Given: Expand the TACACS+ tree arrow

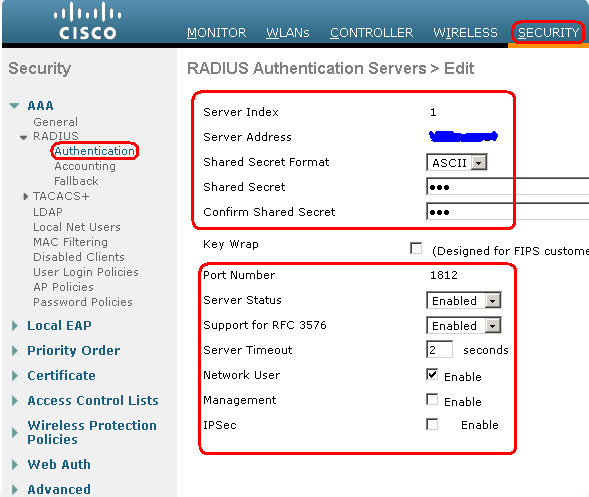Looking at the screenshot, I should click(26, 196).
